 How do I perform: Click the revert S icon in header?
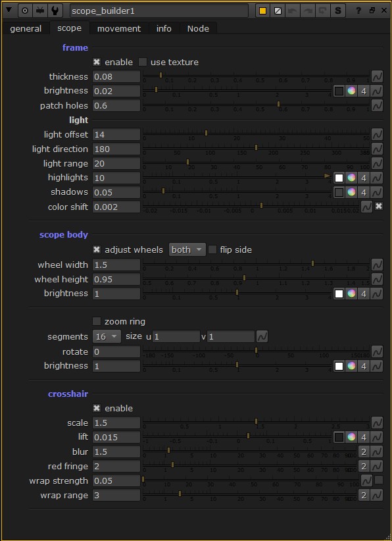(338, 11)
